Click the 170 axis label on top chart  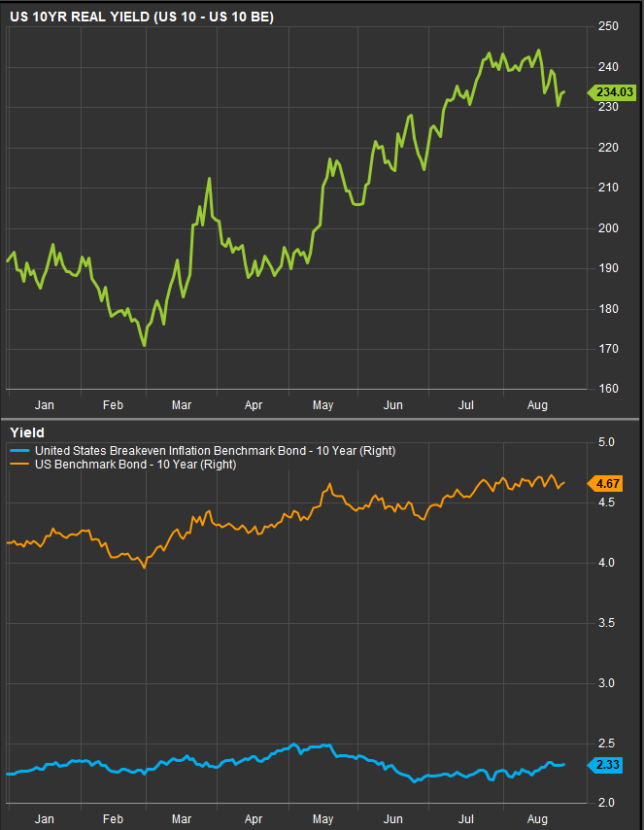pyautogui.click(x=608, y=349)
